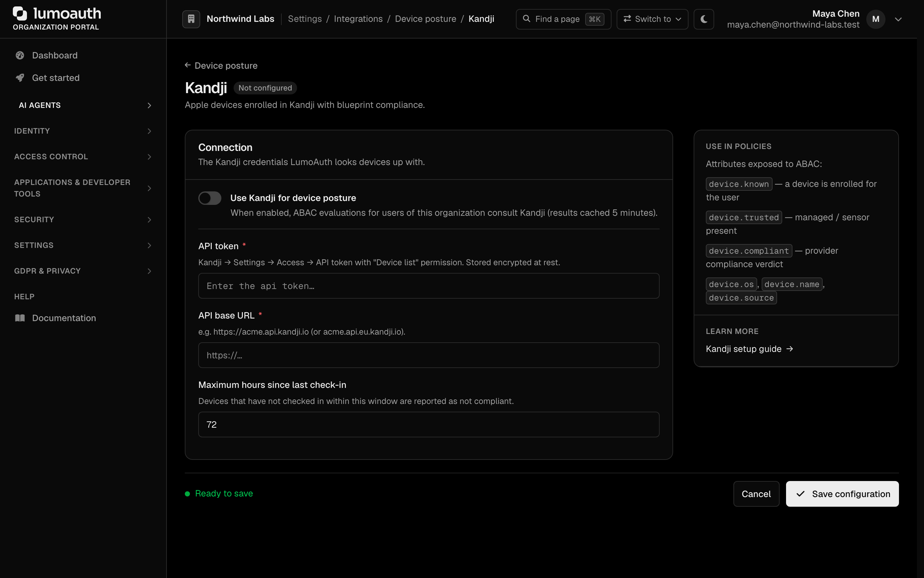Toggle dark mode moon icon
The image size is (924, 578).
click(704, 19)
